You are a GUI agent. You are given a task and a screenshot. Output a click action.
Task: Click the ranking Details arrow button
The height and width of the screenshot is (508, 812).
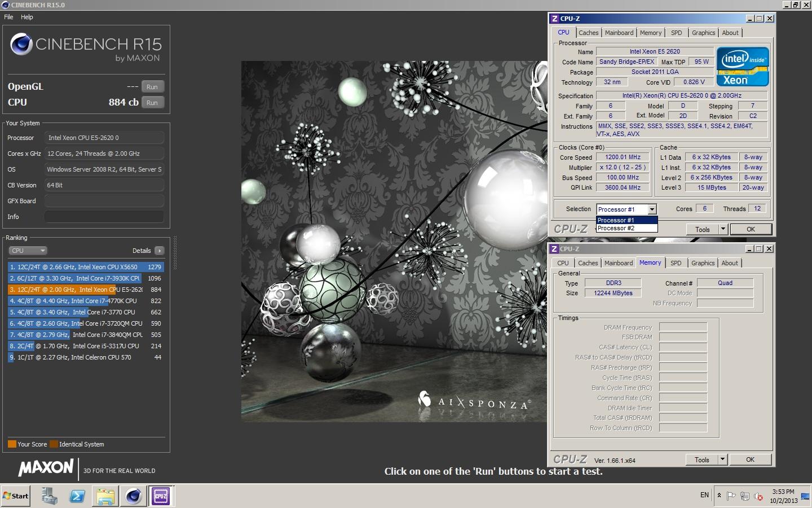(160, 251)
